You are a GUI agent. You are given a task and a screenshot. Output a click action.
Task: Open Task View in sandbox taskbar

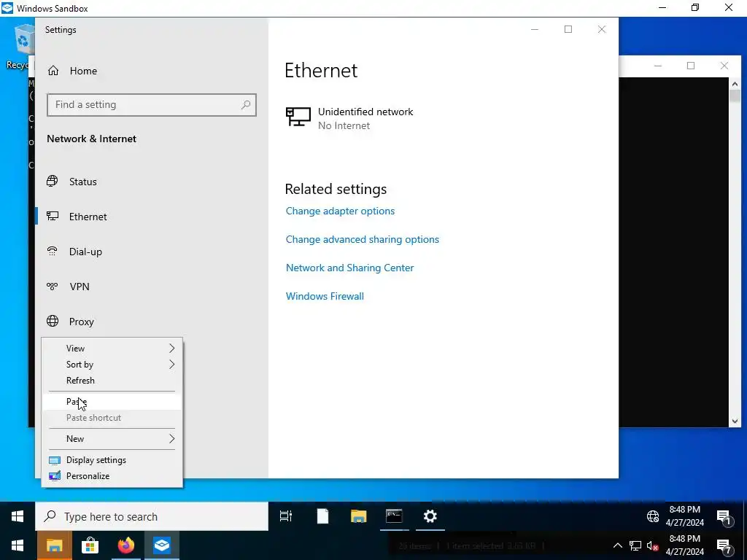286,516
